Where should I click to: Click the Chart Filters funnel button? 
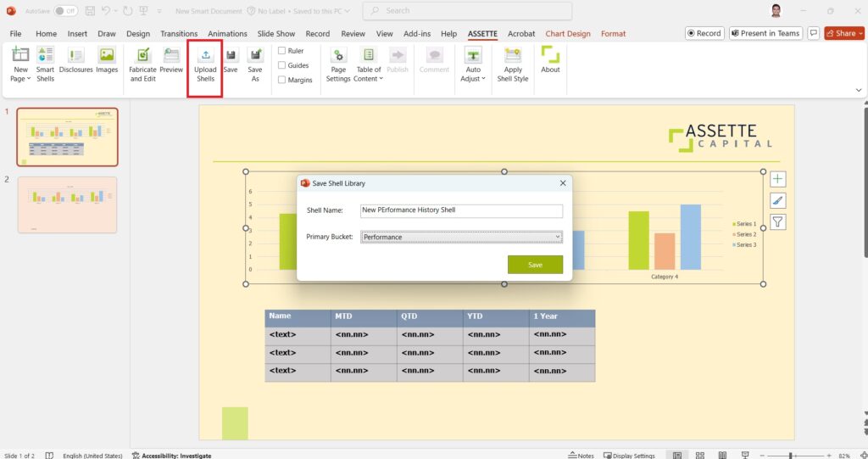point(777,222)
